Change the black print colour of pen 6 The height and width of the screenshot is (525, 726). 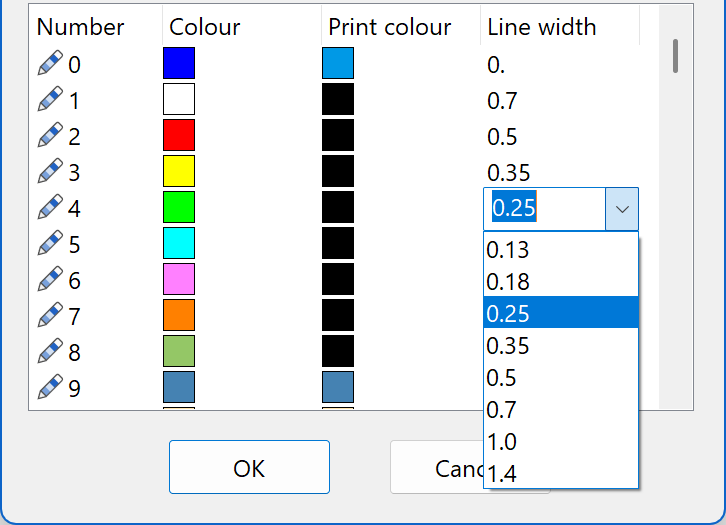click(338, 279)
